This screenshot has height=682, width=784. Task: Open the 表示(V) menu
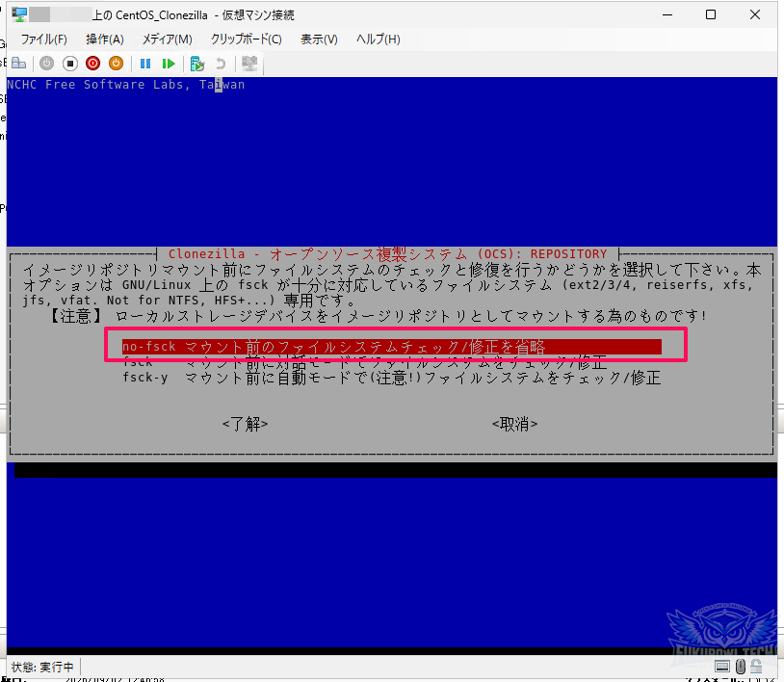(x=319, y=39)
